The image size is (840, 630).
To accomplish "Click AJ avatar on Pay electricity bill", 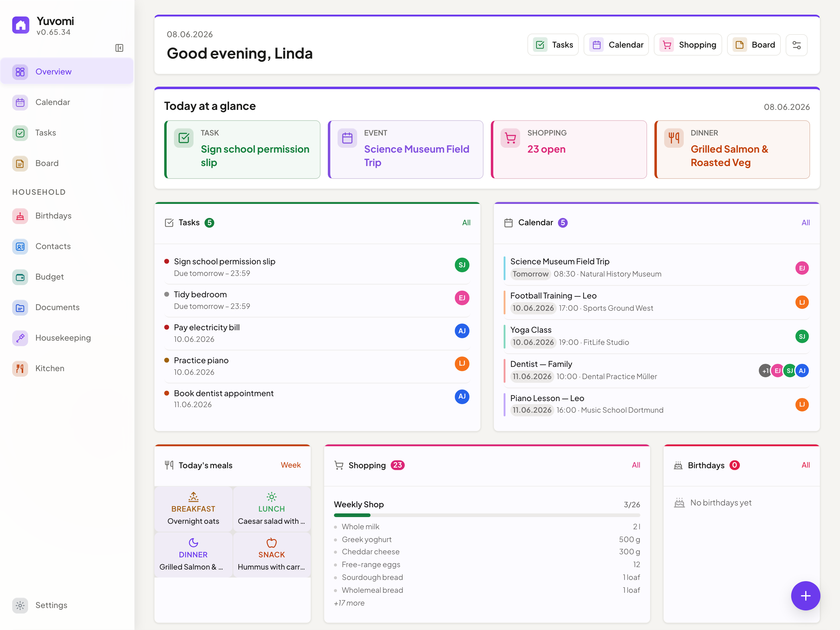I will click(462, 331).
